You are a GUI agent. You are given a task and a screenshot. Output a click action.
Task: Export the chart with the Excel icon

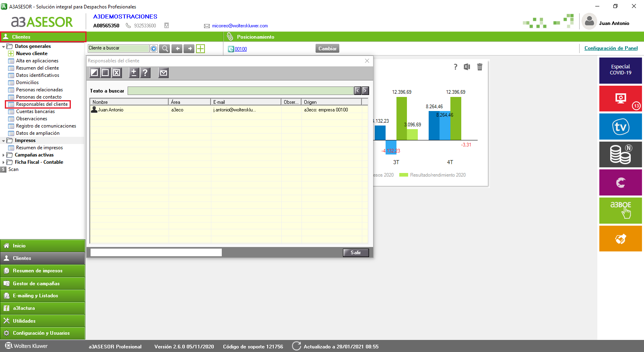pyautogui.click(x=467, y=67)
